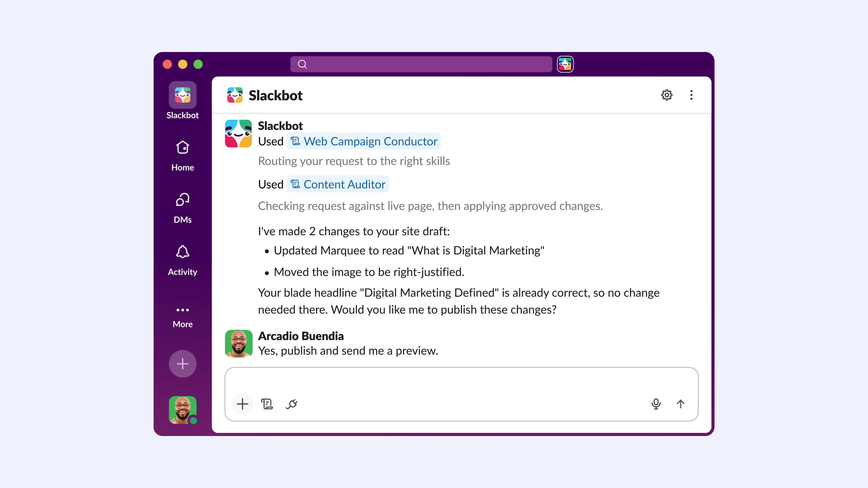Image resolution: width=868 pixels, height=488 pixels.
Task: Open user profile avatar at sidebar bottom
Action: coord(183,410)
